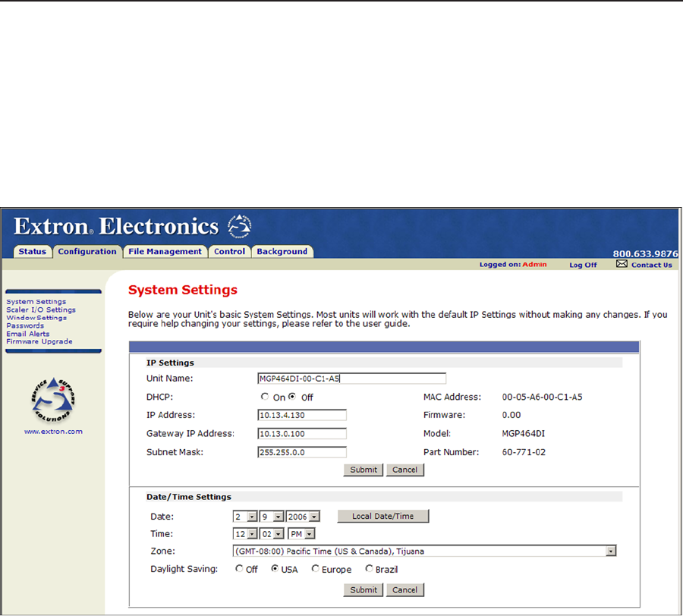Open System Settings in sidebar
The image size is (683, 616).
pyautogui.click(x=36, y=302)
